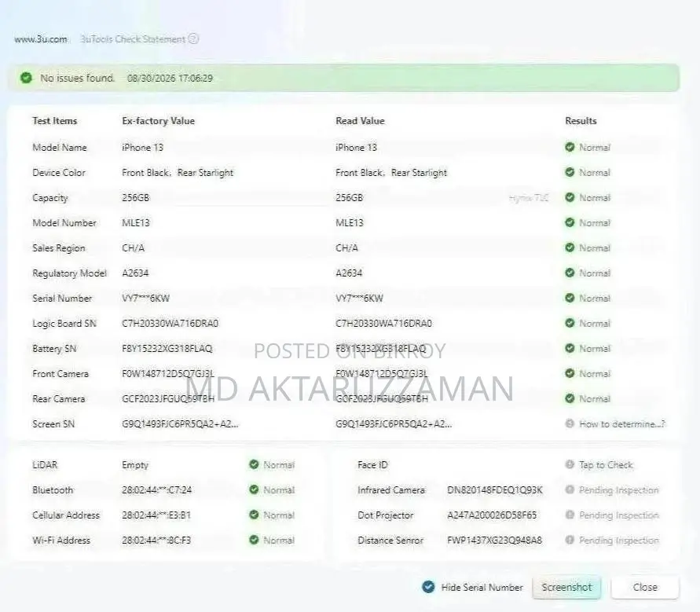This screenshot has width=700, height=612.
Task: Click the Normal status icon in Regulatory Model row
Action: tap(570, 273)
